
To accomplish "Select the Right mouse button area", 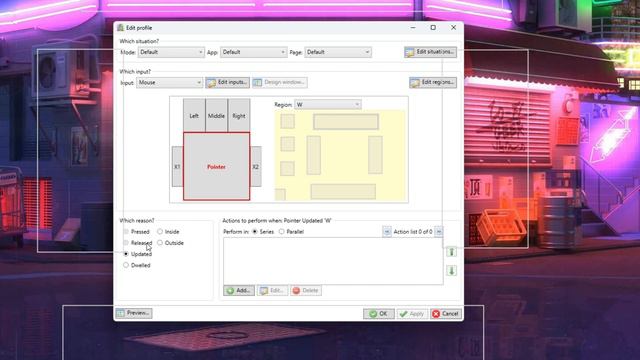I will tap(239, 116).
